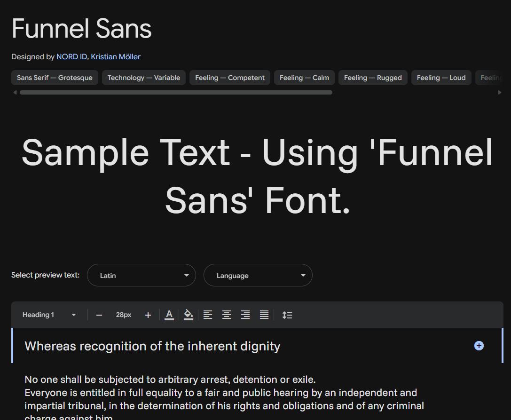Open the Kristian Möller designer link
The width and height of the screenshot is (511, 420).
(x=116, y=57)
